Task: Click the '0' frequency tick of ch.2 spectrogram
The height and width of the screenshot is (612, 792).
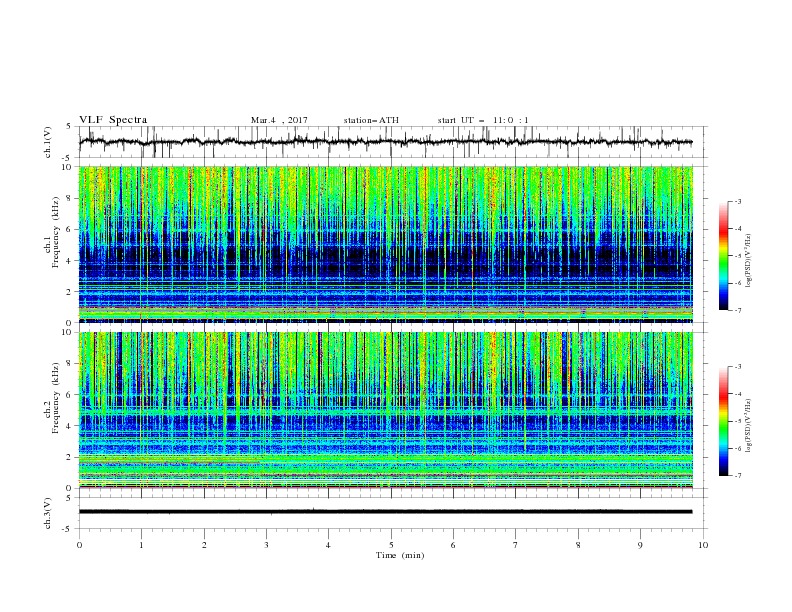Action: pos(70,488)
